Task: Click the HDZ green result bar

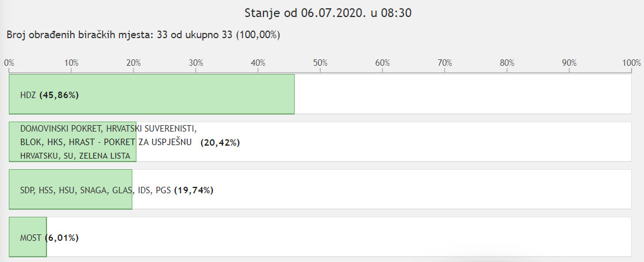Action: tap(152, 94)
